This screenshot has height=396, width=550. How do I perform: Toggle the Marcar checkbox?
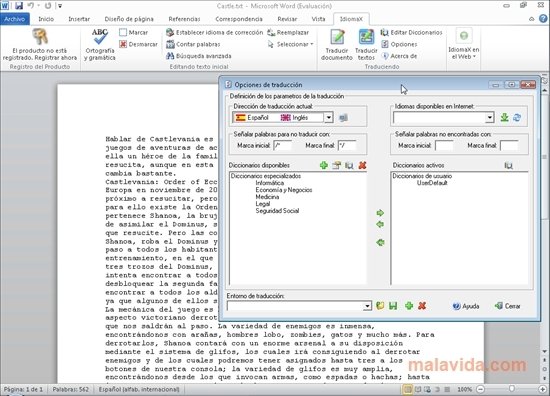point(123,33)
